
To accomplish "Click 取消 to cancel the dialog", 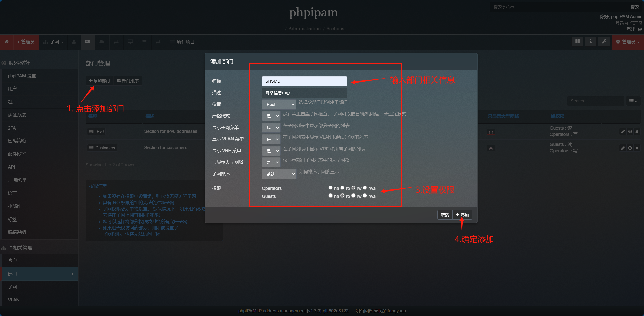I will pos(445,215).
